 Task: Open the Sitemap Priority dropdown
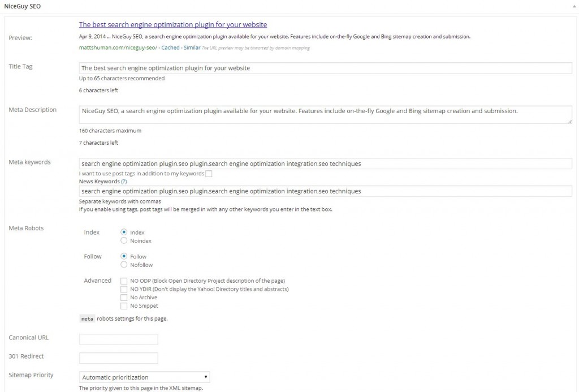coord(144,377)
